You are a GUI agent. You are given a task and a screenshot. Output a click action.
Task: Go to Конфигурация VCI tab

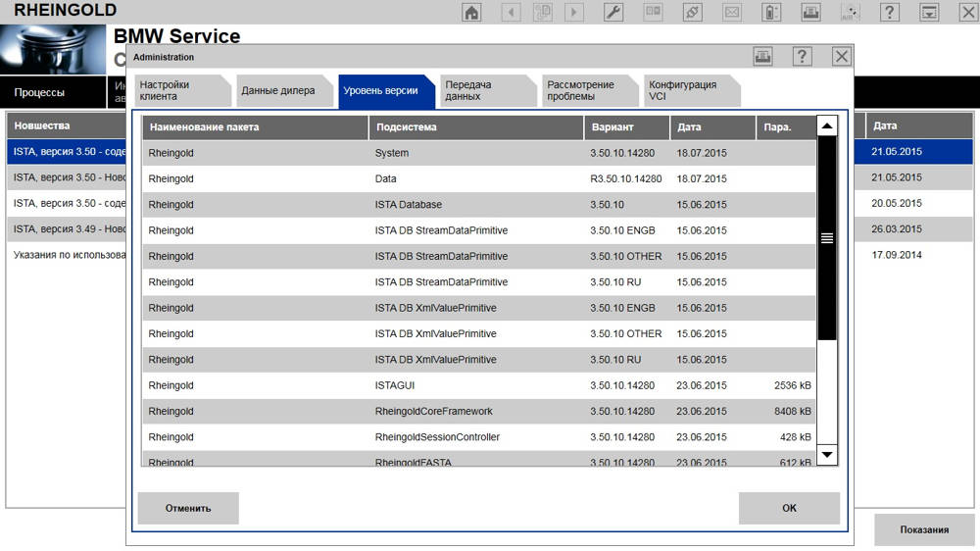click(x=686, y=90)
